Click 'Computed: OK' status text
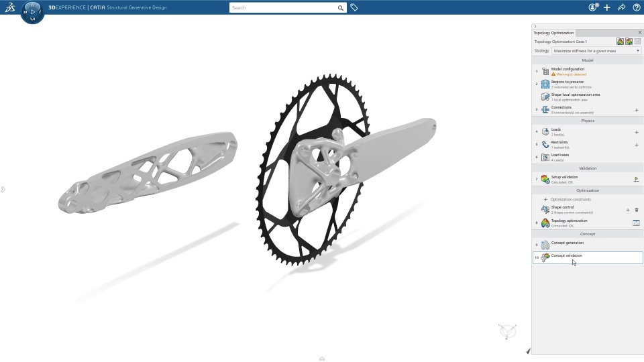The height and width of the screenshot is (362, 644). pyautogui.click(x=562, y=226)
